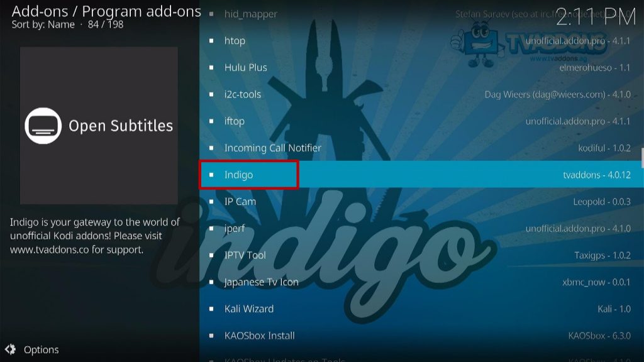Select the IP Cam add-on
Image resolution: width=644 pixels, height=362 pixels.
coord(421,202)
